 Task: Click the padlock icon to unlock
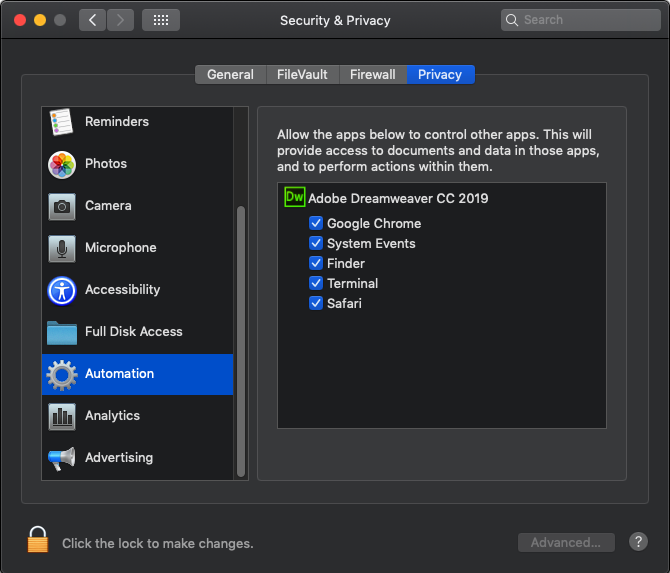click(38, 539)
